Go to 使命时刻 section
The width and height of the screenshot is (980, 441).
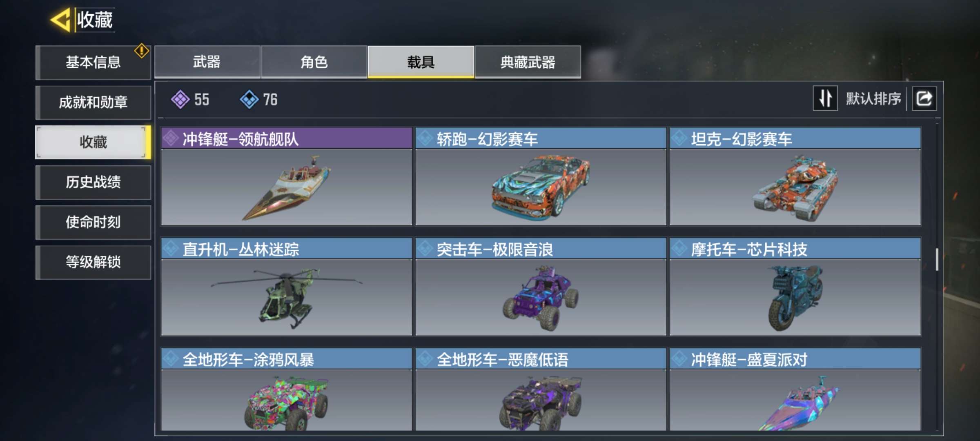click(93, 222)
